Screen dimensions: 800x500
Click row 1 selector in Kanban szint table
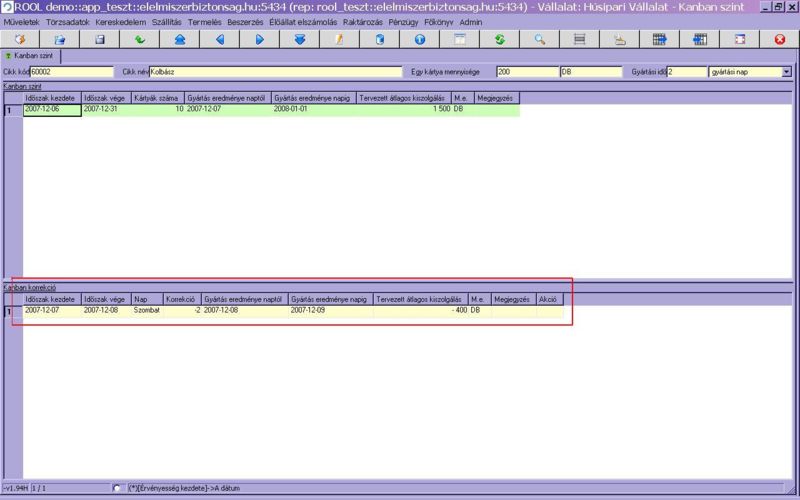(x=13, y=110)
